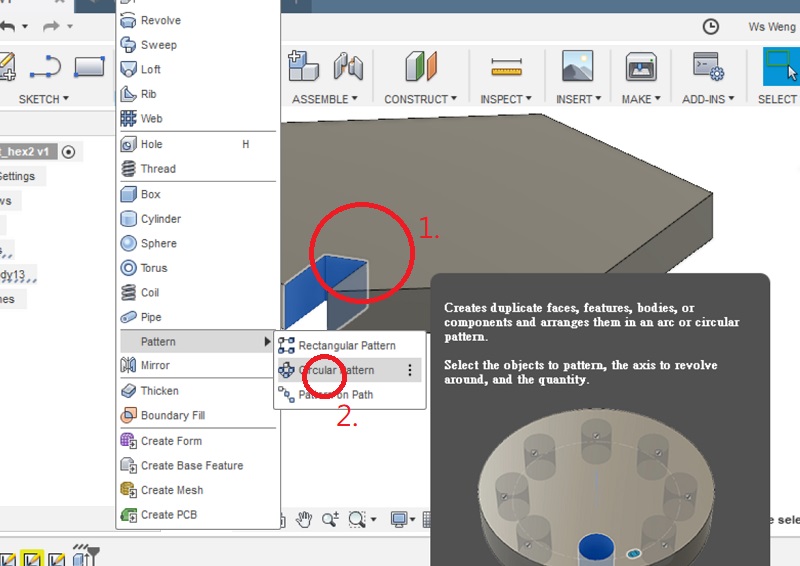Click the Create Sketch icon
800x566 pixels.
coord(7,66)
